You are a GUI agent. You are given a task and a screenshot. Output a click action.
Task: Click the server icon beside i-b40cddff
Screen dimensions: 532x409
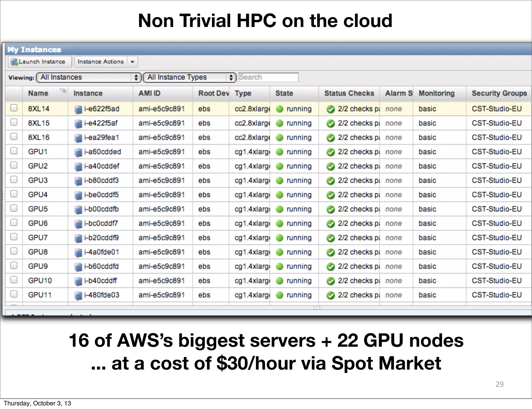point(78,281)
